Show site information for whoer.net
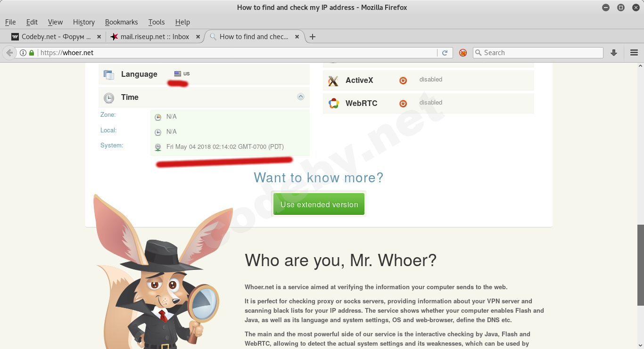 click(x=23, y=53)
